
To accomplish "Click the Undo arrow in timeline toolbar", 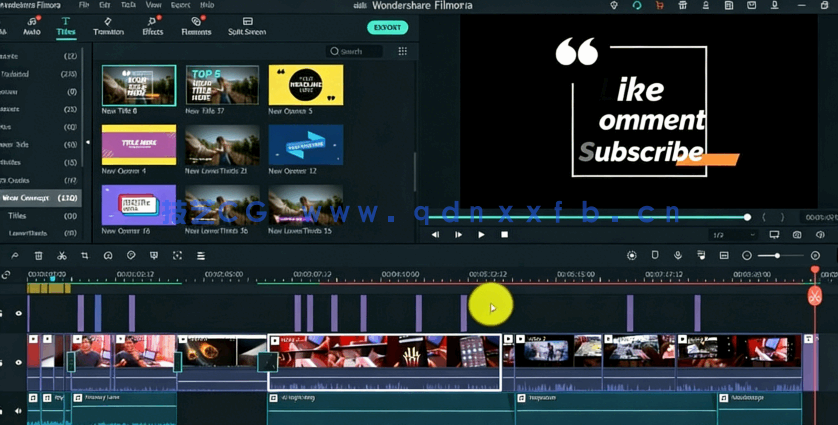I will (15, 256).
